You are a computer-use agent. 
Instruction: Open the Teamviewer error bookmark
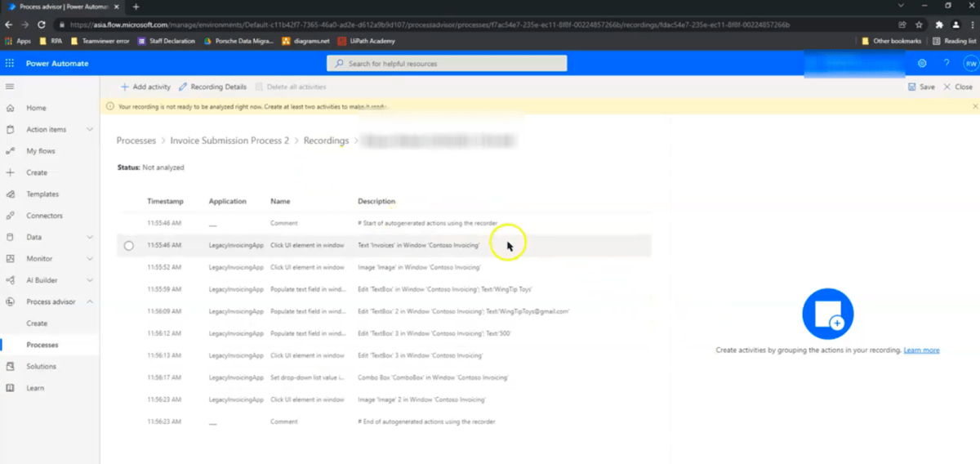101,41
